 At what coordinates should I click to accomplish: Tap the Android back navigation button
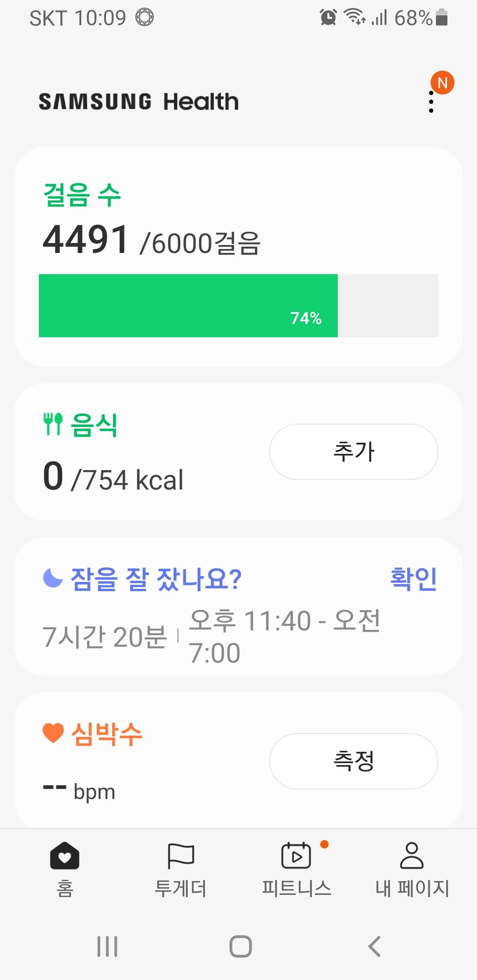click(x=374, y=946)
